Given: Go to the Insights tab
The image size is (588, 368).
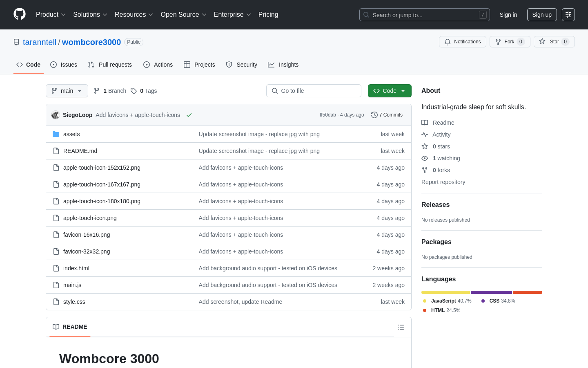Looking at the screenshot, I should pos(283,65).
